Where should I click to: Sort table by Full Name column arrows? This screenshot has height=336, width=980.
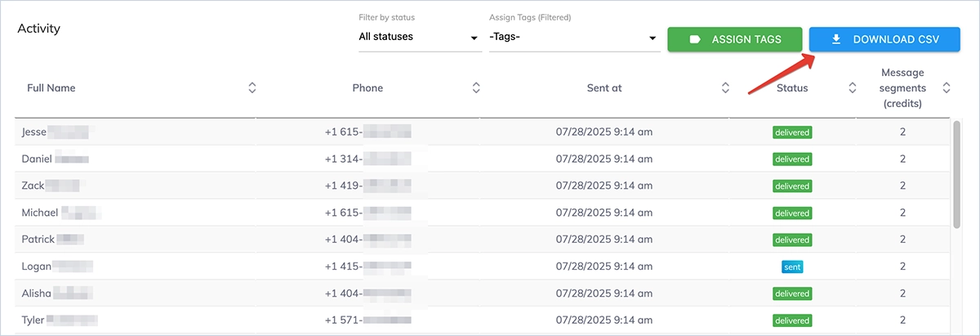[252, 88]
